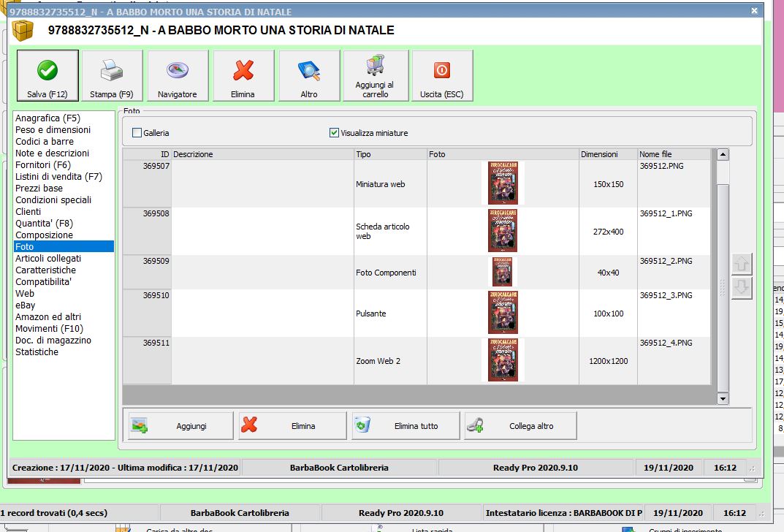Open Articoli collegati section
This screenshot has height=532, width=784.
coord(48,258)
